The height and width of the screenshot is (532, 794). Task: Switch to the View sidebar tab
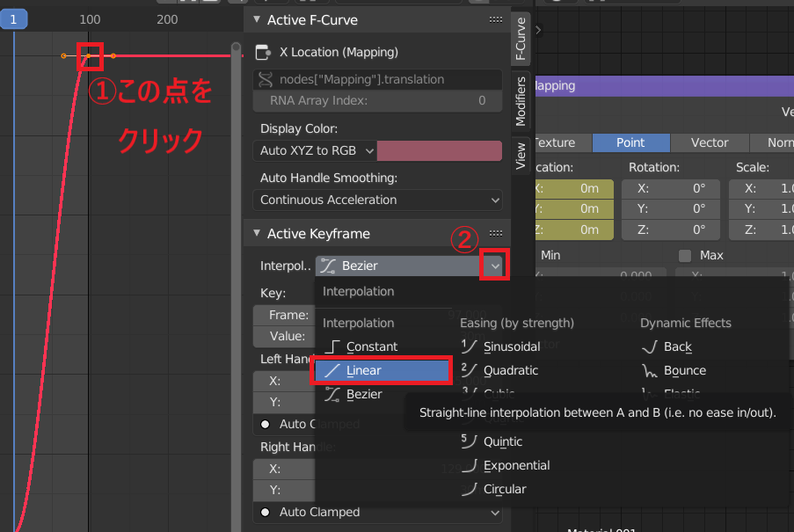(521, 156)
